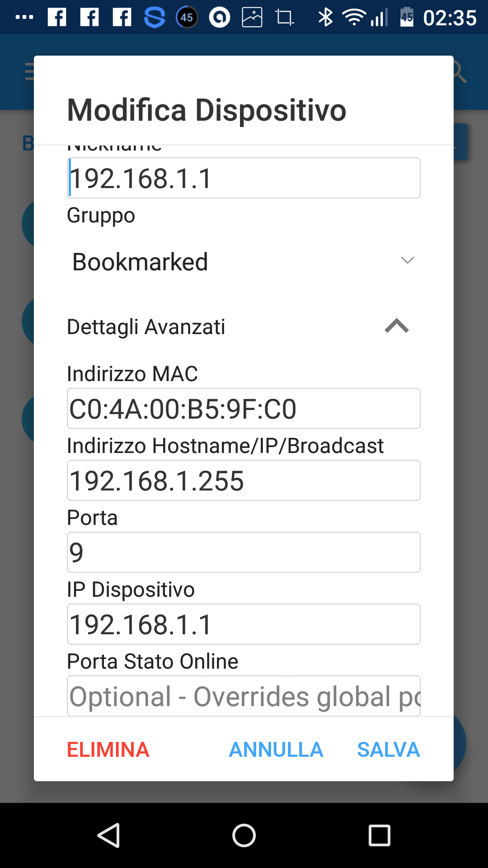Tap the circular 45 battery notification icon

(187, 18)
